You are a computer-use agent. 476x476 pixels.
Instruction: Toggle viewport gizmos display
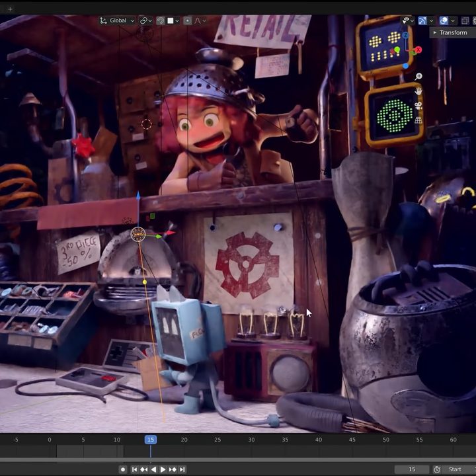[422, 20]
